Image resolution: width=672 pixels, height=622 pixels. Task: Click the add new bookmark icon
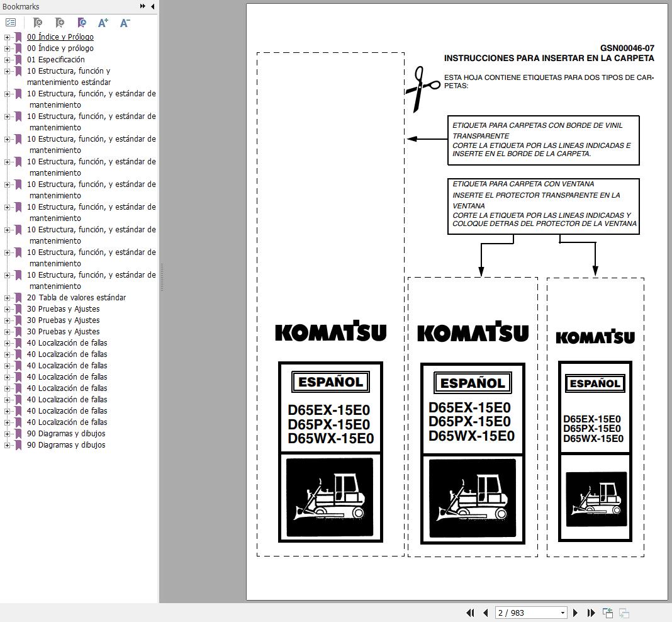click(x=60, y=22)
